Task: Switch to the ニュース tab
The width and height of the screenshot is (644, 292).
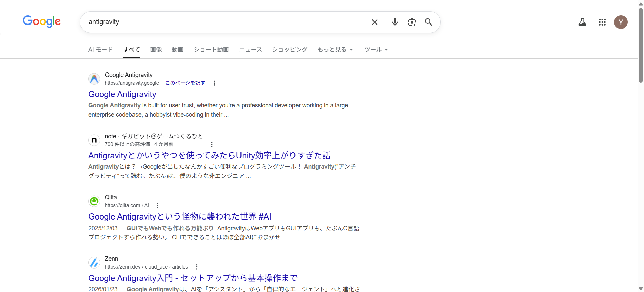Action: [x=250, y=50]
